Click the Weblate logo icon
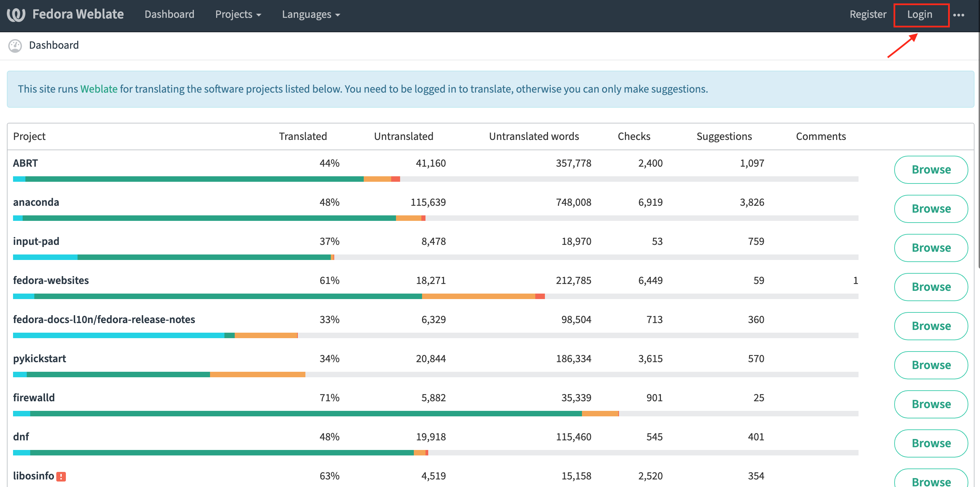980x487 pixels. 16,14
